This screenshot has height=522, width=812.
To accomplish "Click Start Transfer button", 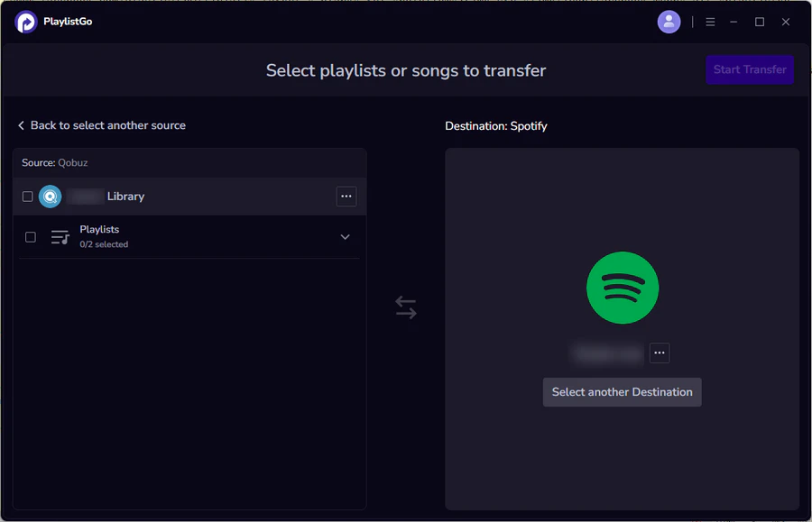I will pos(750,69).
